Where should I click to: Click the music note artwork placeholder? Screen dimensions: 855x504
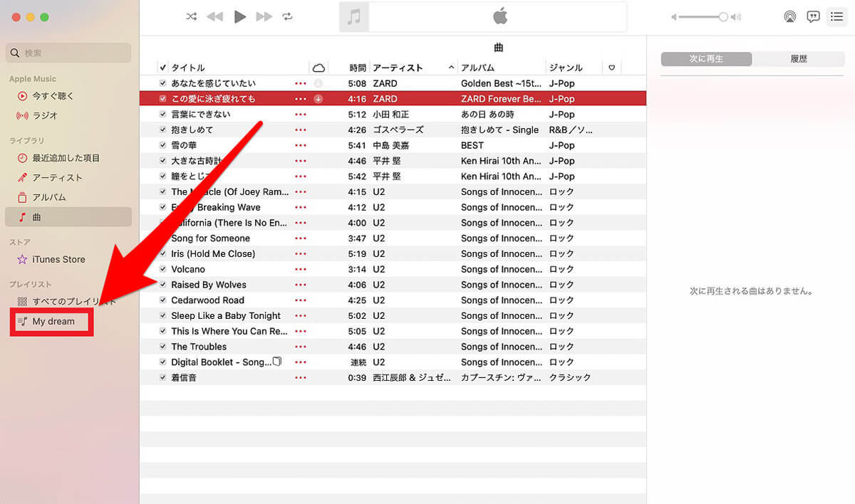pos(354,17)
